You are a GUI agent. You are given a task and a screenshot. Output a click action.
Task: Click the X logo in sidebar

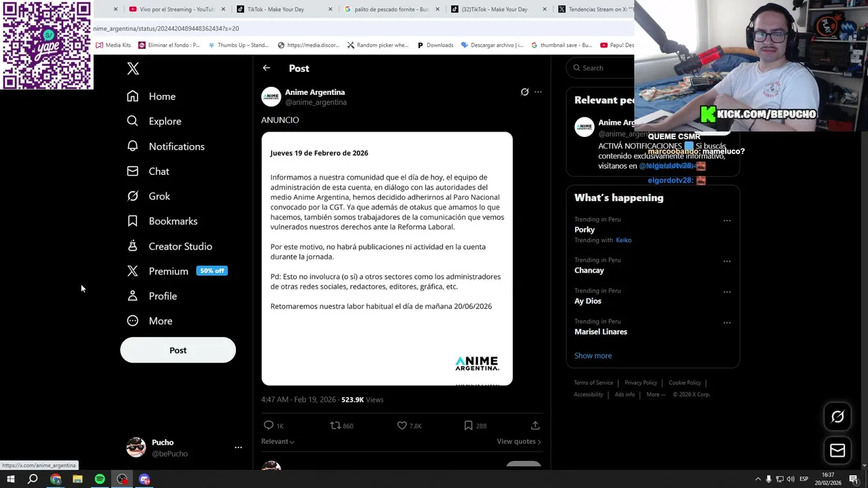pyautogui.click(x=133, y=68)
